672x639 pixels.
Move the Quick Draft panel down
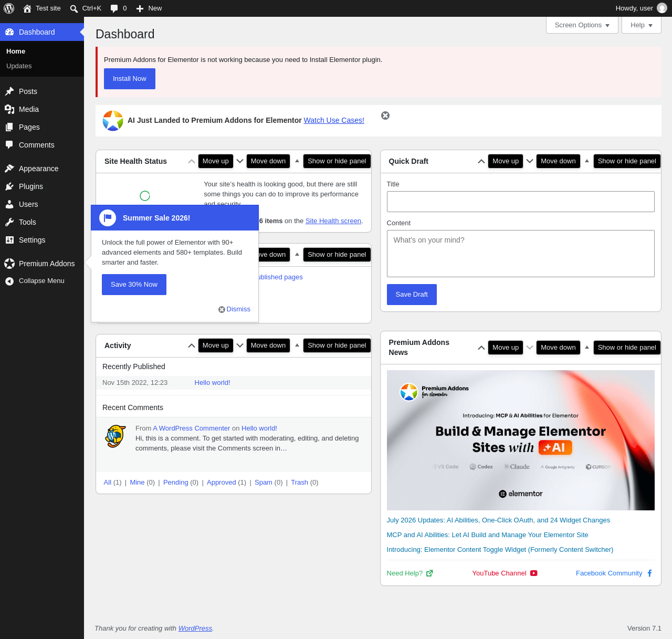click(x=530, y=161)
